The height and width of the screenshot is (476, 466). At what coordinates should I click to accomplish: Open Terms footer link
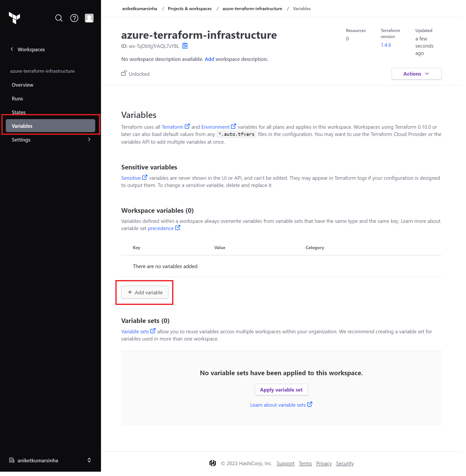pyautogui.click(x=305, y=464)
